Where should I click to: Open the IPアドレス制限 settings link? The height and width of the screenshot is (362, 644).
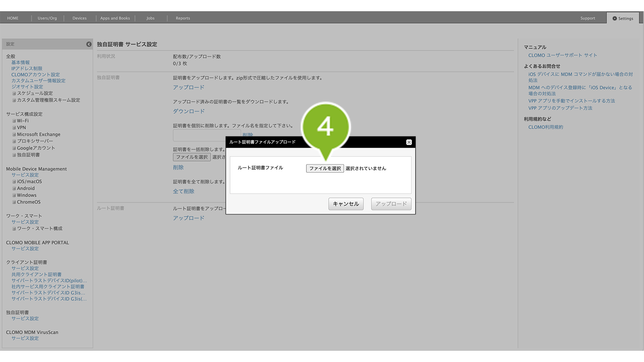27,69
